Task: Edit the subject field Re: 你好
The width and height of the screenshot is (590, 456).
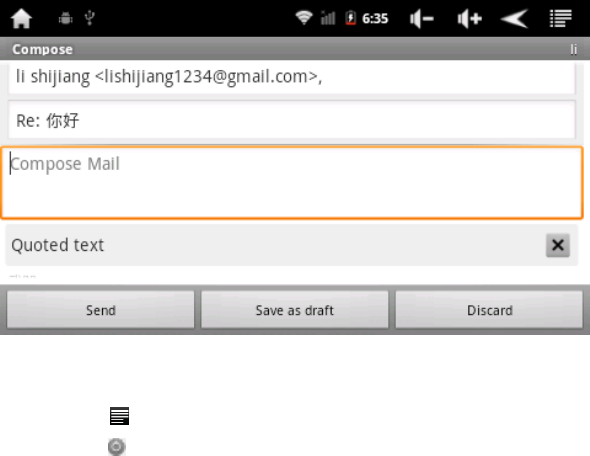Action: [x=292, y=120]
